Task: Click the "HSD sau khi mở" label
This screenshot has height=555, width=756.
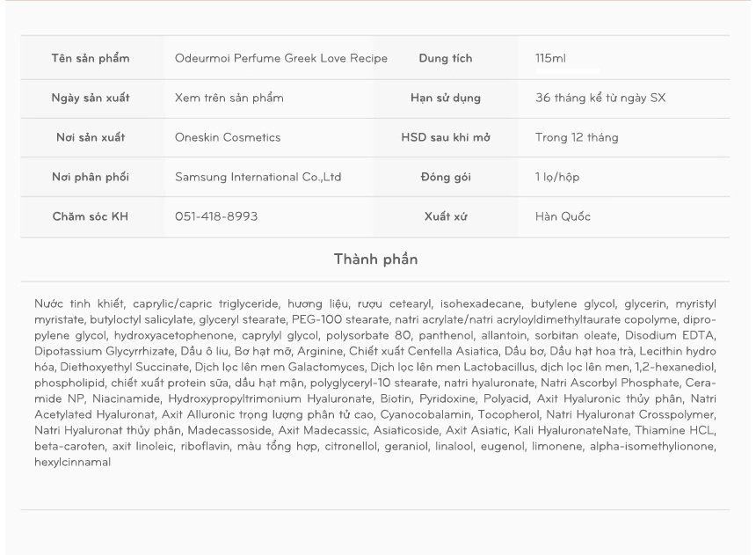Action: coord(446,137)
